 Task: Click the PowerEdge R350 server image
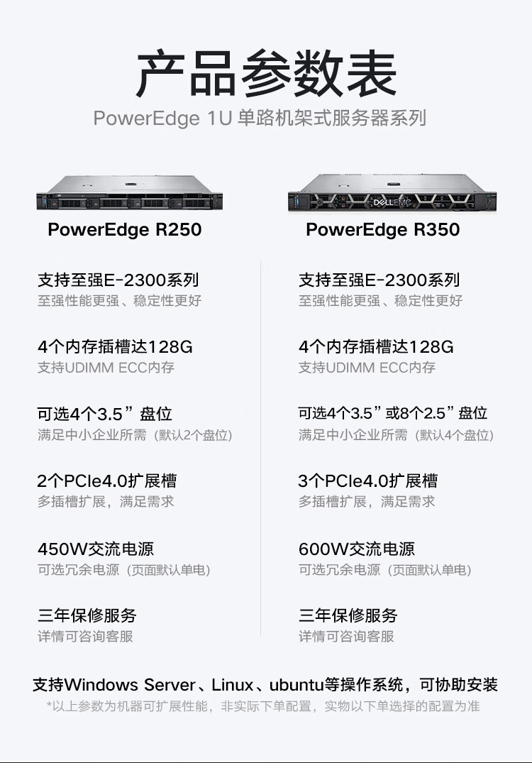click(x=391, y=192)
